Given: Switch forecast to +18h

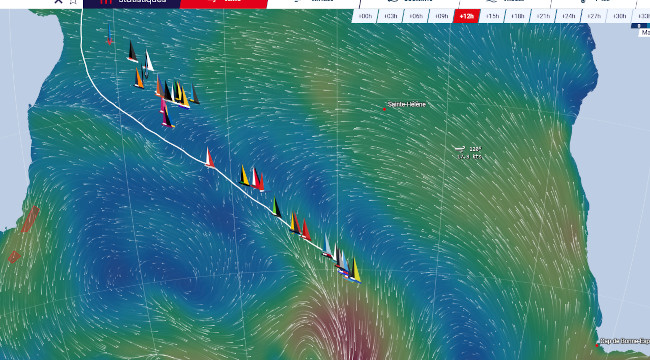Looking at the screenshot, I should (x=517, y=16).
